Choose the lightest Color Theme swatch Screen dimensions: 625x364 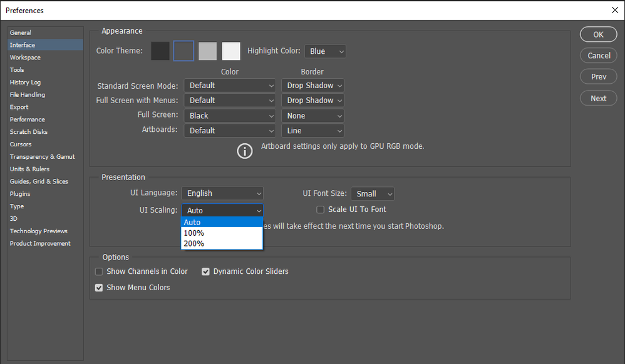231,51
